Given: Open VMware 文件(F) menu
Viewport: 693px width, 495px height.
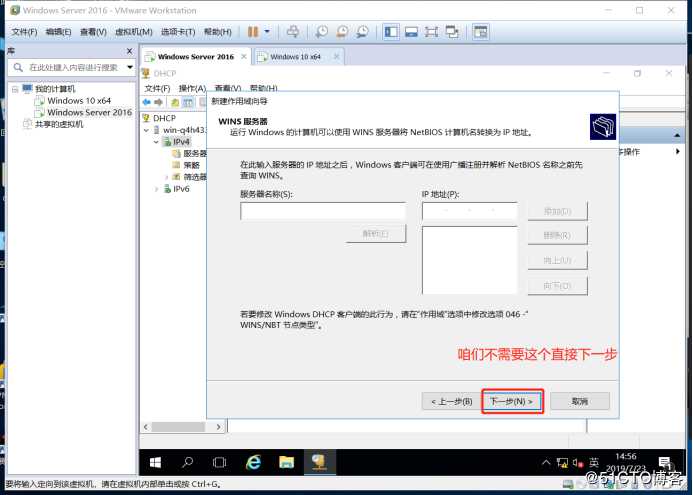Looking at the screenshot, I should pos(24,32).
